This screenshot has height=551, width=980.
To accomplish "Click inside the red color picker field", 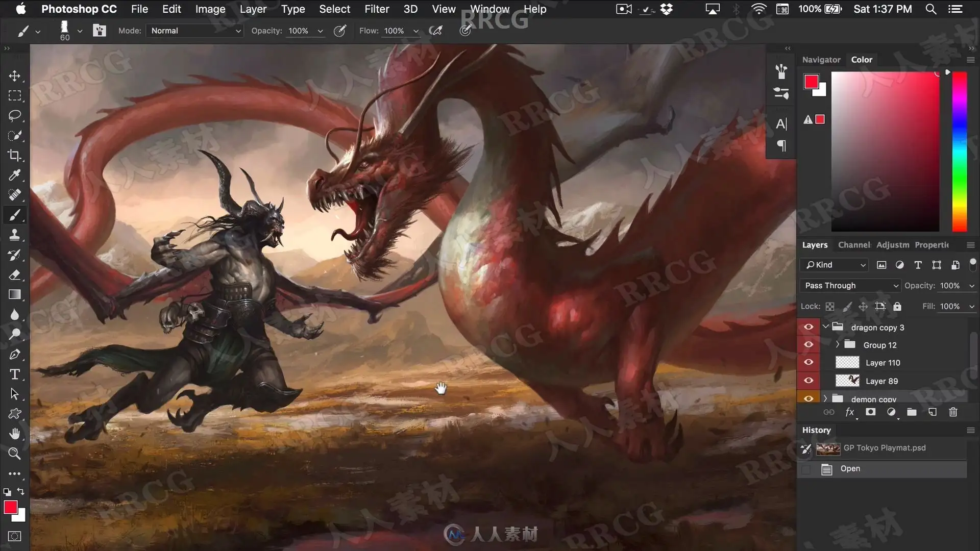I will 885,152.
